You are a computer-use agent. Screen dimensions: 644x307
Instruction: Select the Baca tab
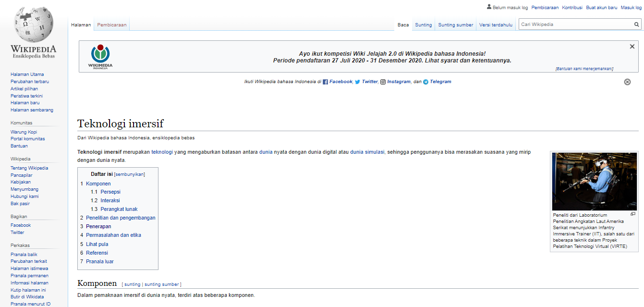[x=403, y=25]
